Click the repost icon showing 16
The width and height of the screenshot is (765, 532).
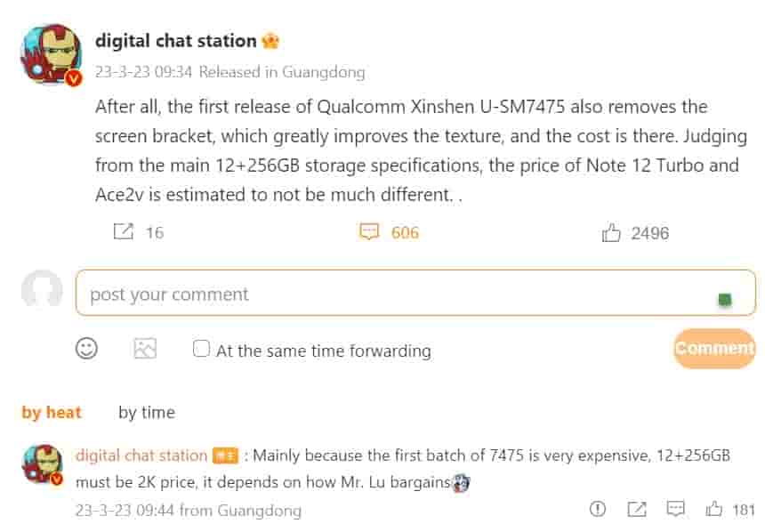pyautogui.click(x=124, y=232)
